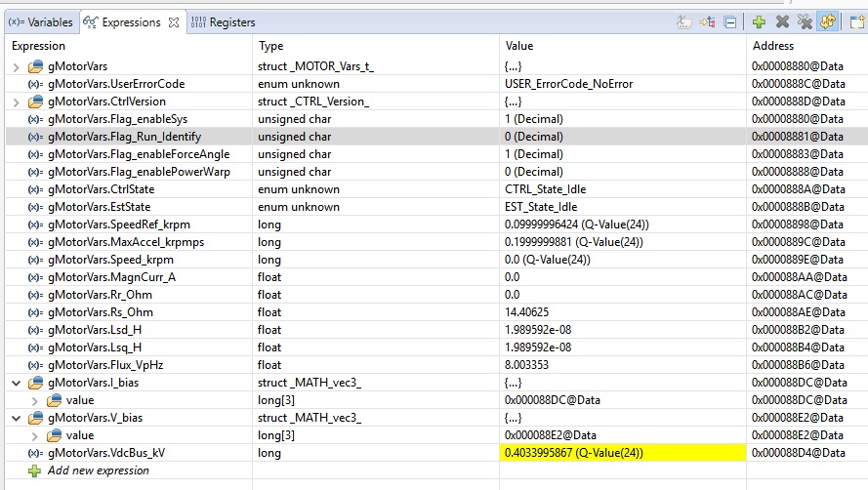
Task: Click 'Add new expression' entry
Action: (99, 470)
